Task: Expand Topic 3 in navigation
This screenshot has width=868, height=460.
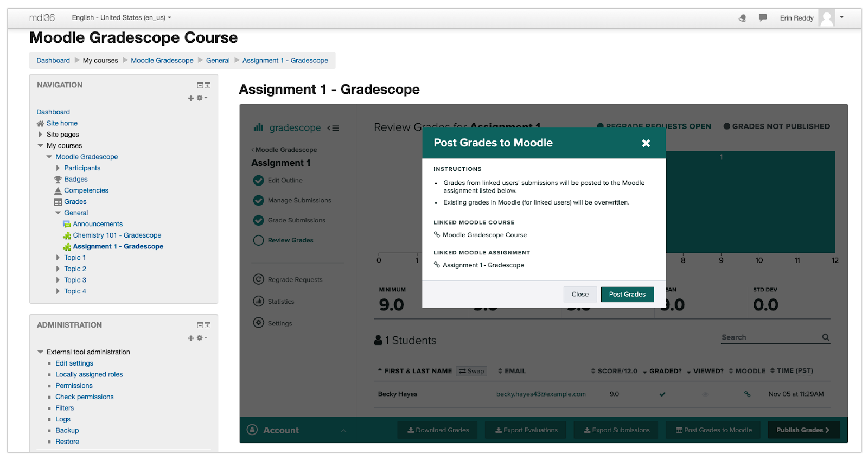Action: click(x=58, y=280)
